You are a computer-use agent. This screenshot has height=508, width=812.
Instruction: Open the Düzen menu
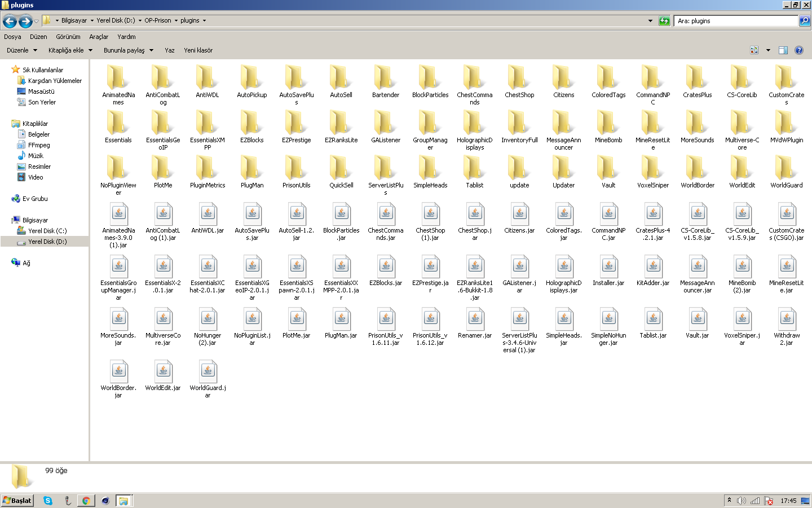click(38, 37)
